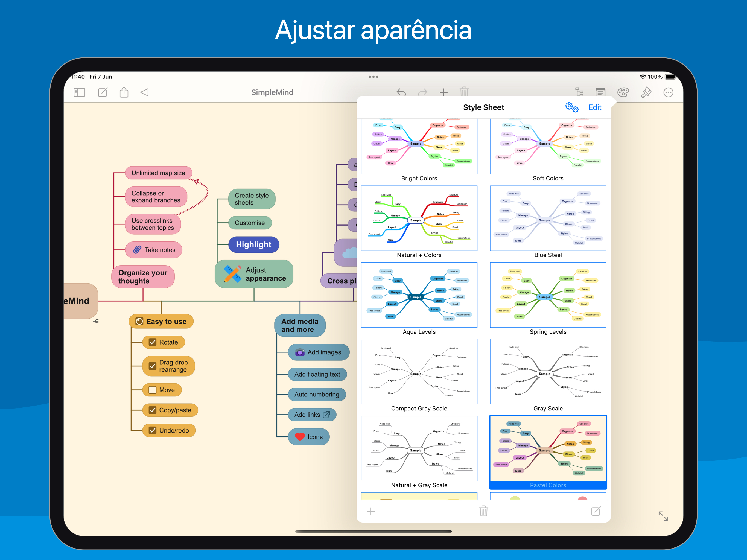Viewport: 747px width, 560px height.
Task: Select the paintbrush format icon
Action: pyautogui.click(x=646, y=92)
